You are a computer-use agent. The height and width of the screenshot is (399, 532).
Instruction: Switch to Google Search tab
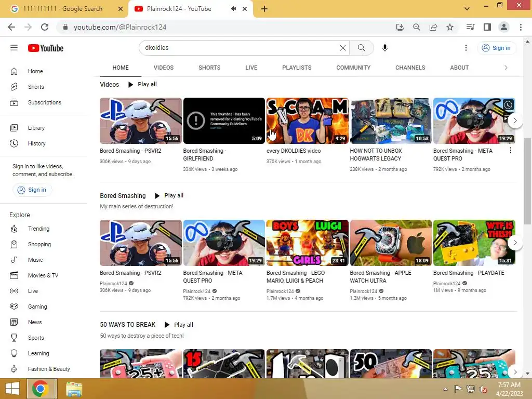(64, 9)
